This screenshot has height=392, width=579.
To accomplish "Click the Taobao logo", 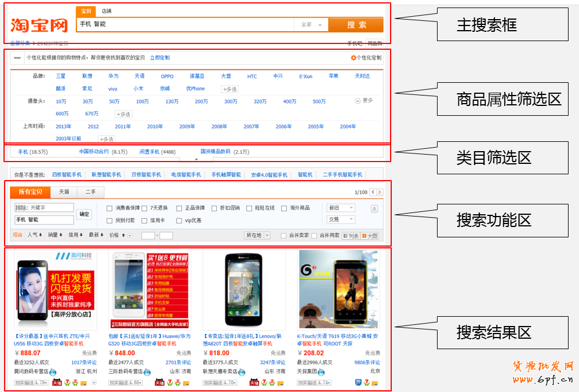I will [x=39, y=25].
